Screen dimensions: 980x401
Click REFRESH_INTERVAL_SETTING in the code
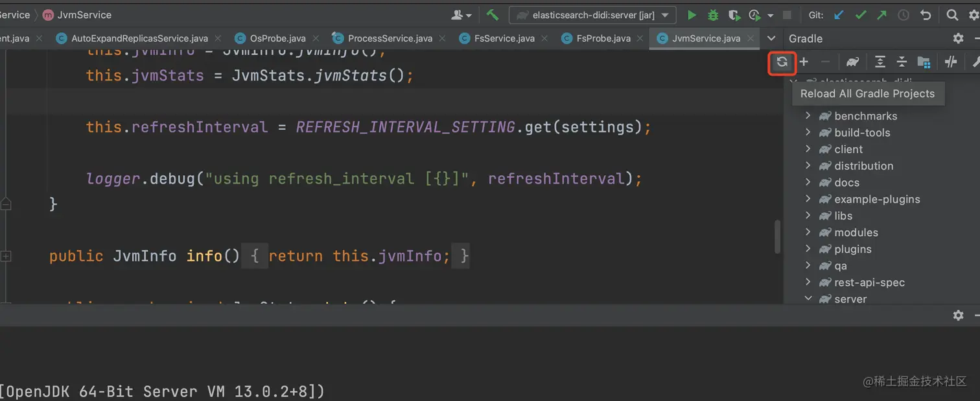pos(406,127)
